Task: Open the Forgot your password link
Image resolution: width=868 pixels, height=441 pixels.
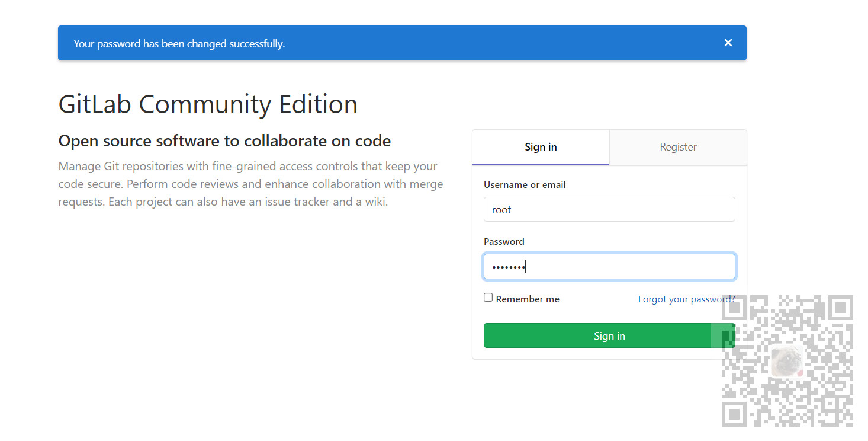Action: 686,299
